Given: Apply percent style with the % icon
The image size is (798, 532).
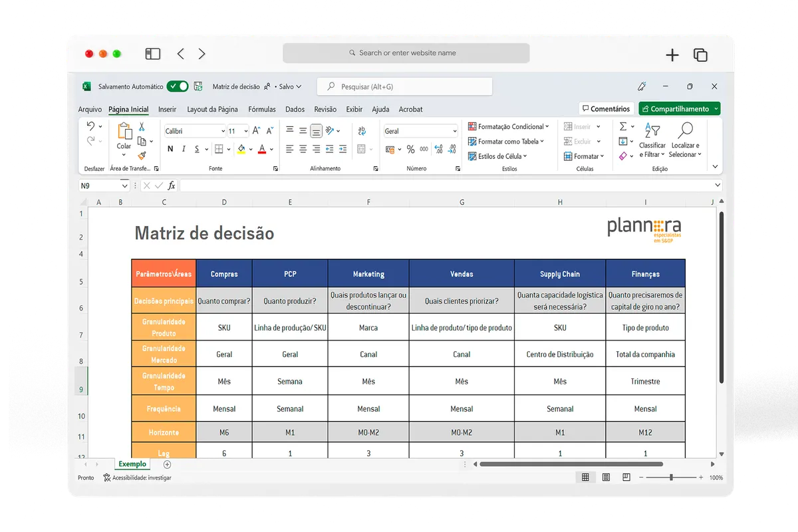Looking at the screenshot, I should 410,149.
